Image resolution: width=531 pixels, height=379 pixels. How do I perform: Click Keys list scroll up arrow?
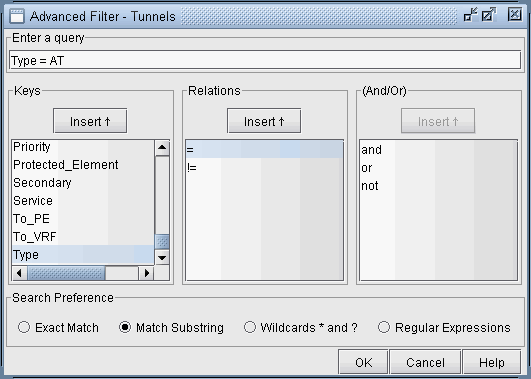[x=162, y=147]
